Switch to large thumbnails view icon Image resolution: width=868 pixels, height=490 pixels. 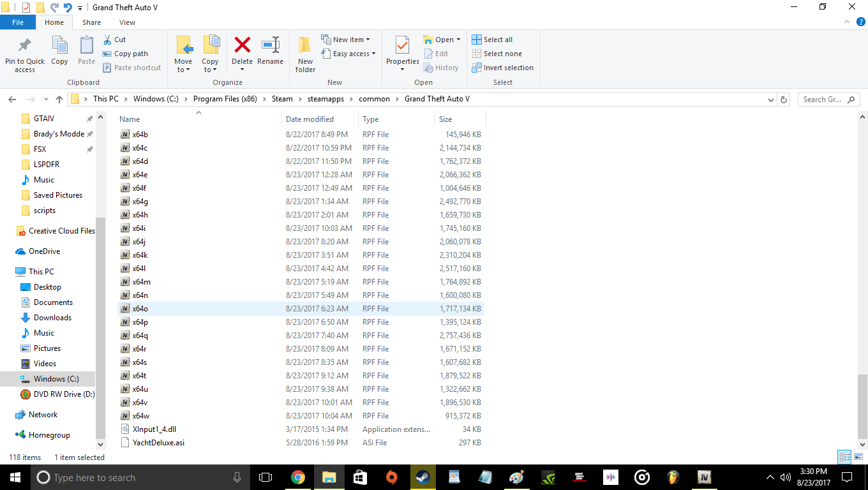coord(857,457)
